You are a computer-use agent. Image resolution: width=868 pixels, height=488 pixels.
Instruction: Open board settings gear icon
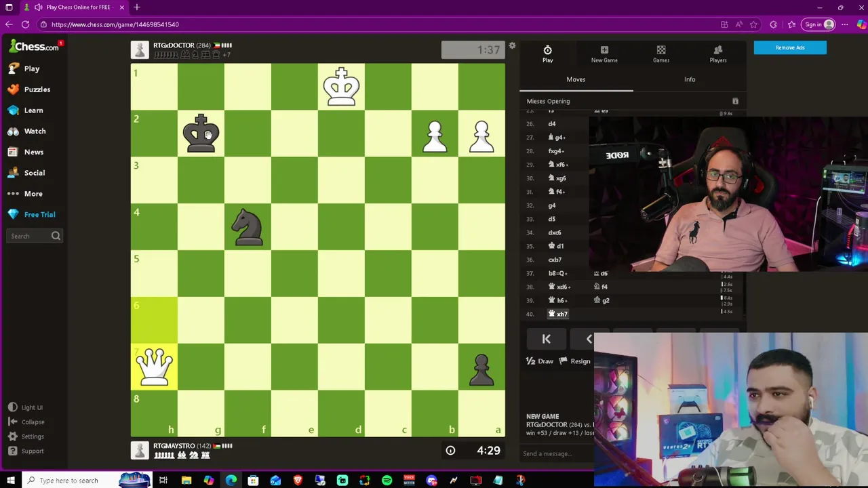click(512, 45)
